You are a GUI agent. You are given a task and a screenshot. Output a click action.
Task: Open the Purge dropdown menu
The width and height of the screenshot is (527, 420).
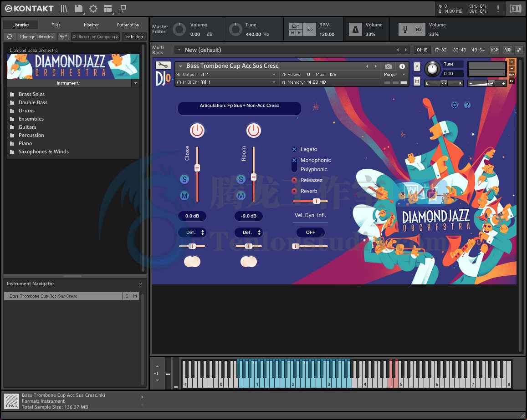395,75
